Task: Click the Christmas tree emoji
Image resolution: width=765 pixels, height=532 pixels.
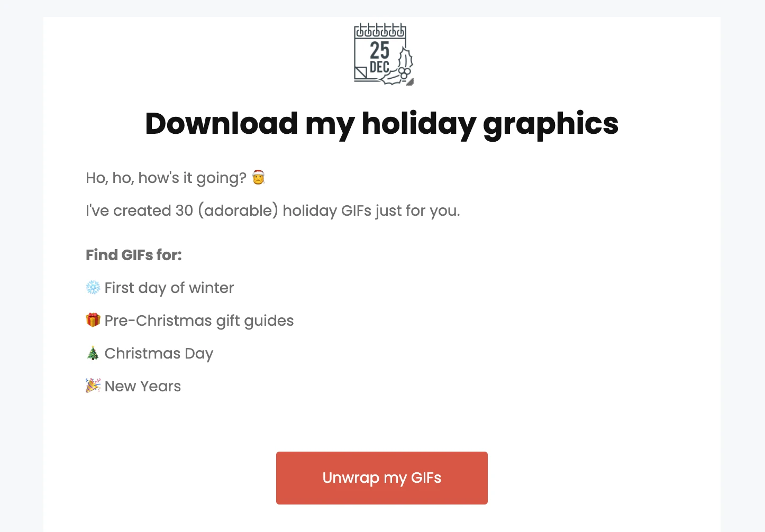Action: click(93, 353)
